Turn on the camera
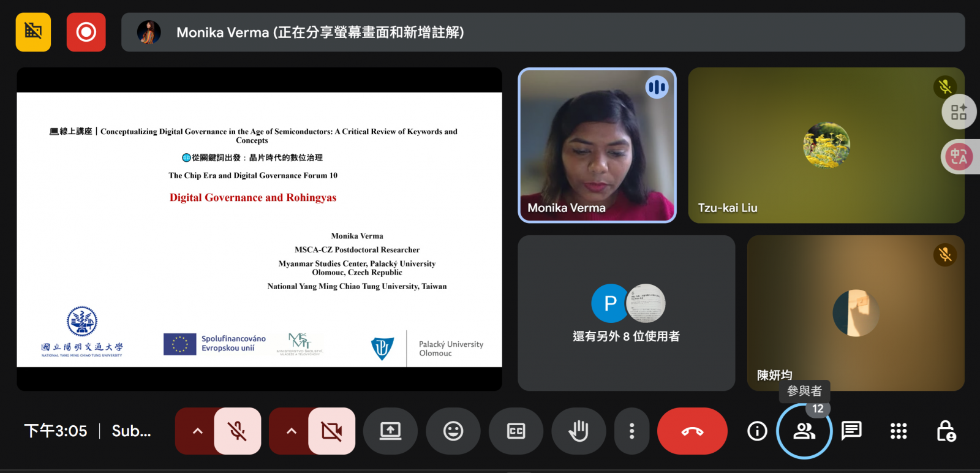980x473 pixels. pos(331,431)
